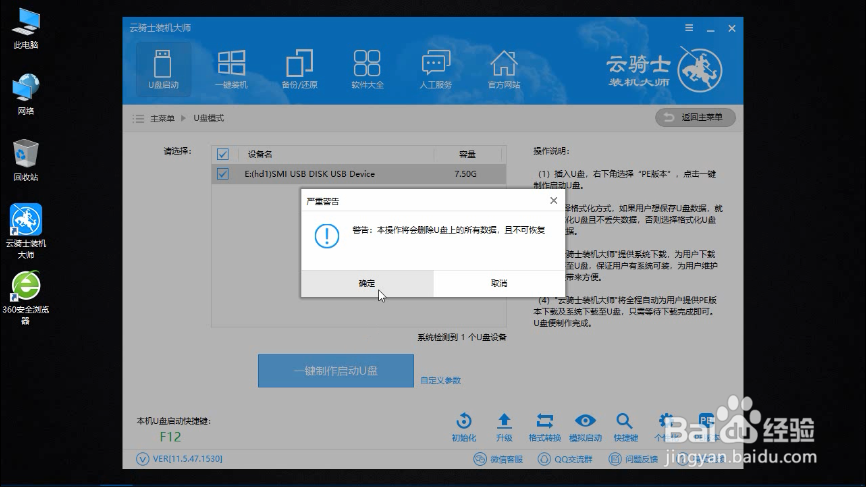The height and width of the screenshot is (487, 866).
Task: Visit the 官方网站 tab
Action: pos(504,69)
